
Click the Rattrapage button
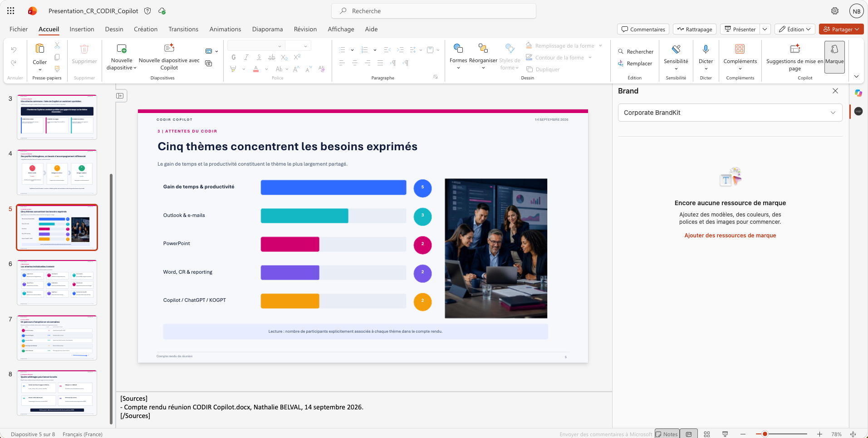coord(694,29)
